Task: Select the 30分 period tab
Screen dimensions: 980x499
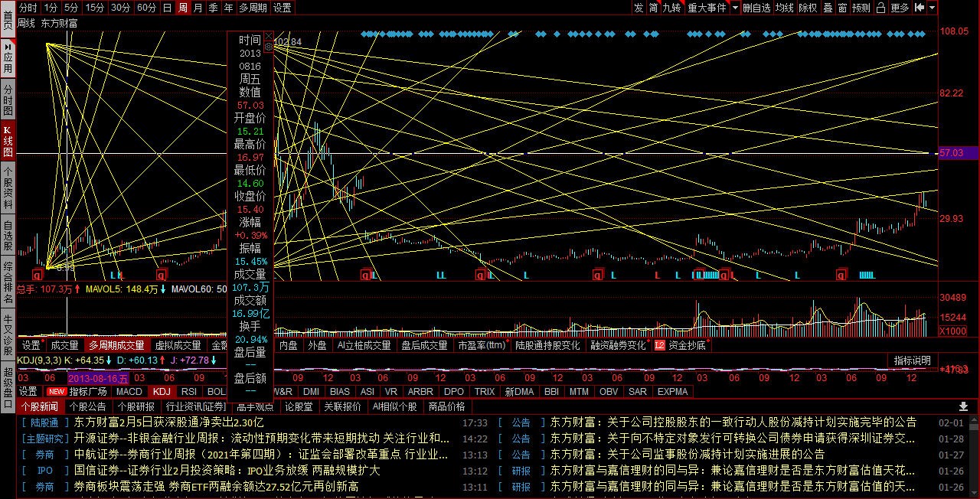Action: click(120, 8)
